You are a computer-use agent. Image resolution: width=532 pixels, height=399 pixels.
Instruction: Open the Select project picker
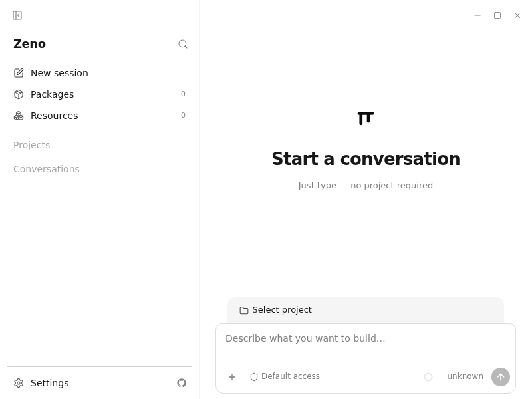coord(275,310)
